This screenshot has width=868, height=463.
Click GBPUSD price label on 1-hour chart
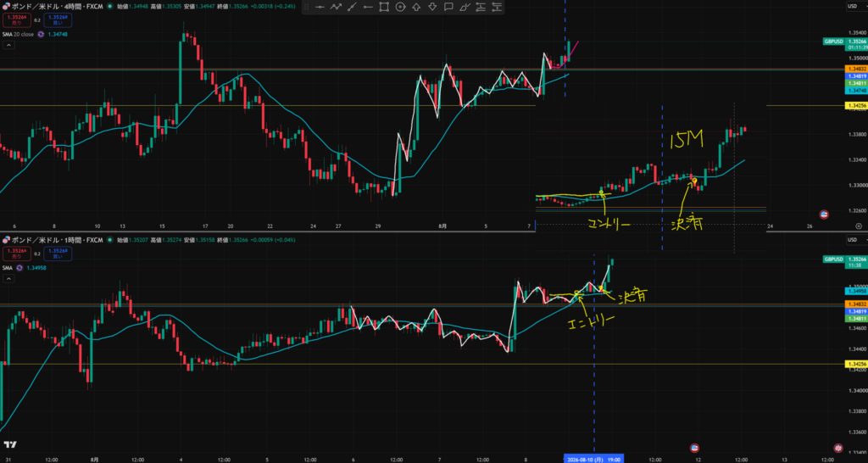point(834,259)
